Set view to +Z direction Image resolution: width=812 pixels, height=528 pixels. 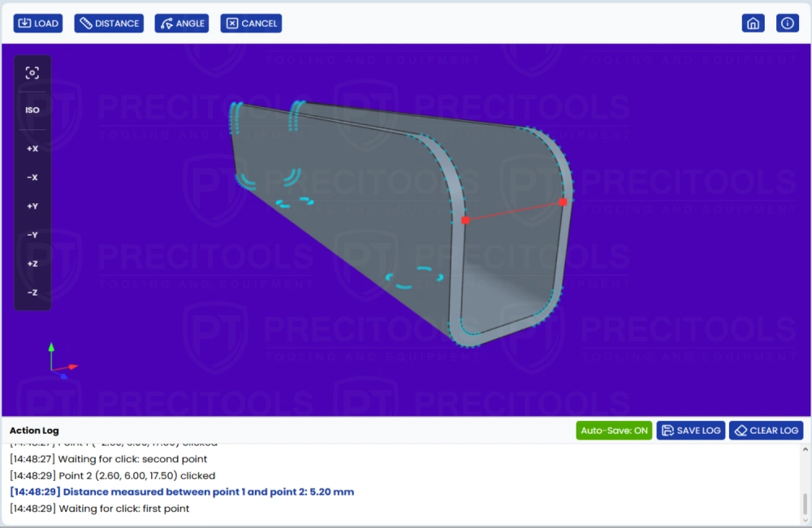click(x=32, y=264)
